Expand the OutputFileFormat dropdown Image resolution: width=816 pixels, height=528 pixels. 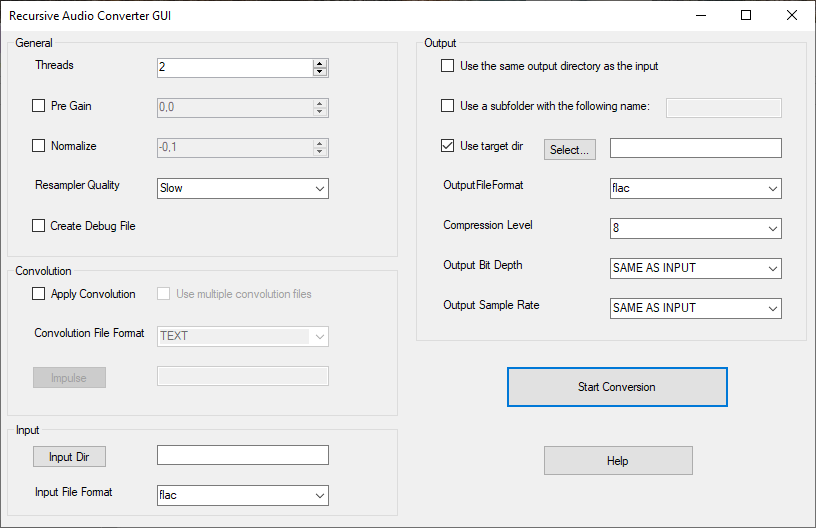coord(695,188)
